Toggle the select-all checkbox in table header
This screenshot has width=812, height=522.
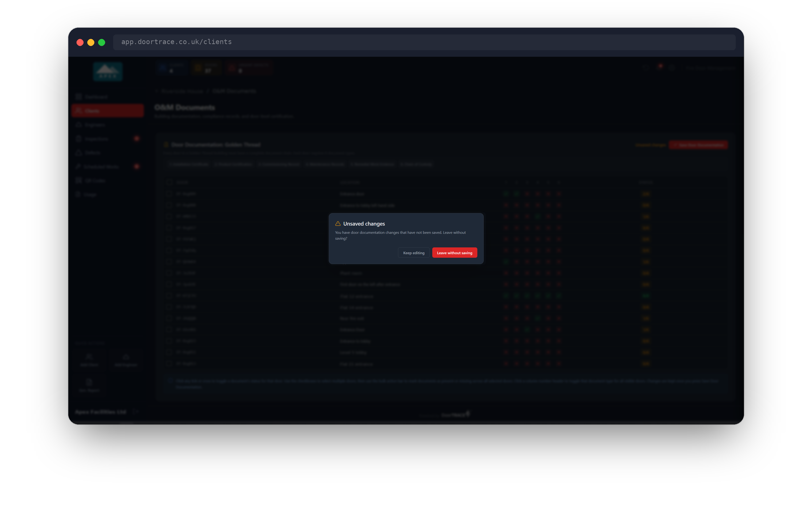[x=169, y=182]
